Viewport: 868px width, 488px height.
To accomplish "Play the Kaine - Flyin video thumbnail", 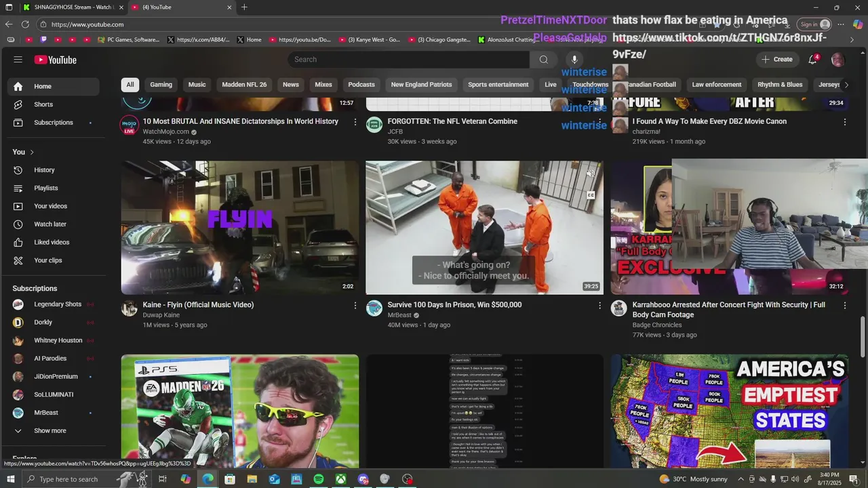I will 240,228.
